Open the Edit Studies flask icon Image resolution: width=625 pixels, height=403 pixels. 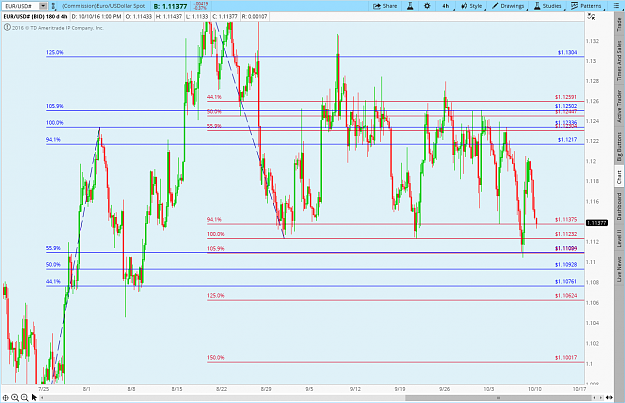coord(410,6)
